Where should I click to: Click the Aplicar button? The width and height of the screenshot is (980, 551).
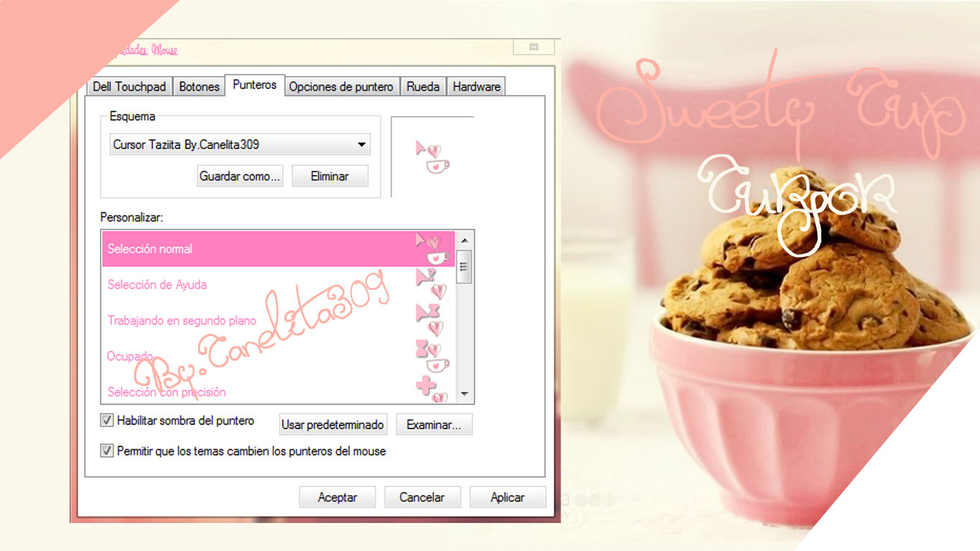click(x=508, y=497)
